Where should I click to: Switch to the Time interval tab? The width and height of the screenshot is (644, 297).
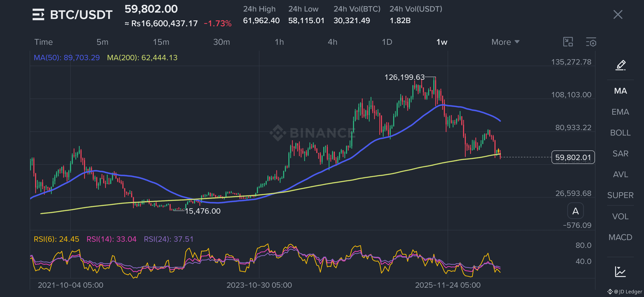(44, 42)
